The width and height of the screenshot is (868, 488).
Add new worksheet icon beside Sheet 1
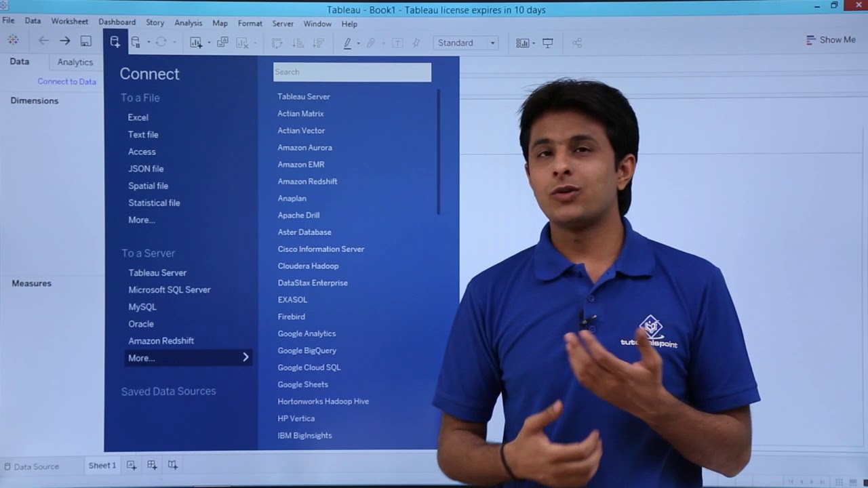point(132,465)
